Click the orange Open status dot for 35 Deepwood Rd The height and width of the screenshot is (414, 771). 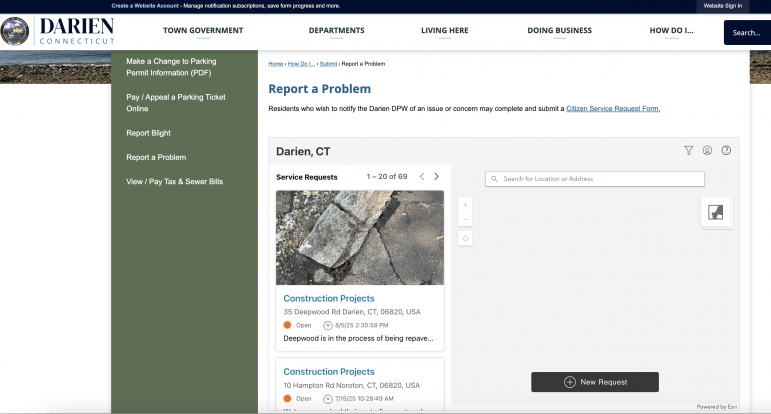coord(288,325)
